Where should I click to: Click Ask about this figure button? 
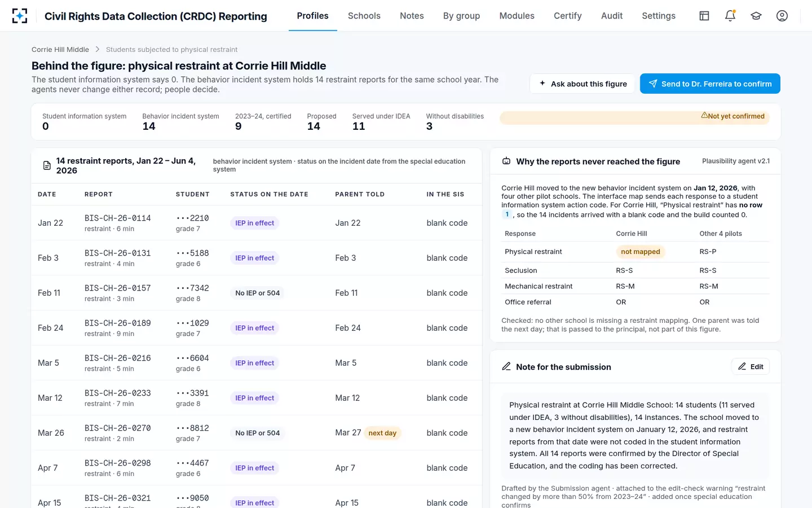click(582, 84)
